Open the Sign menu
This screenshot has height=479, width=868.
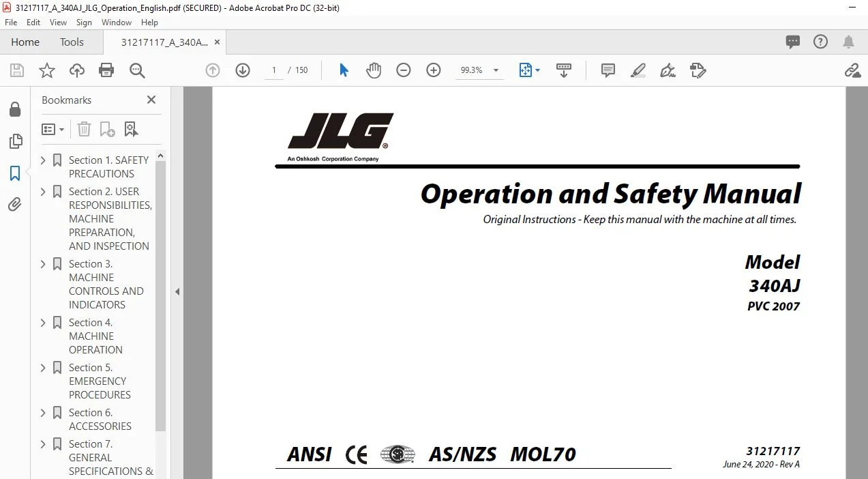pos(85,23)
